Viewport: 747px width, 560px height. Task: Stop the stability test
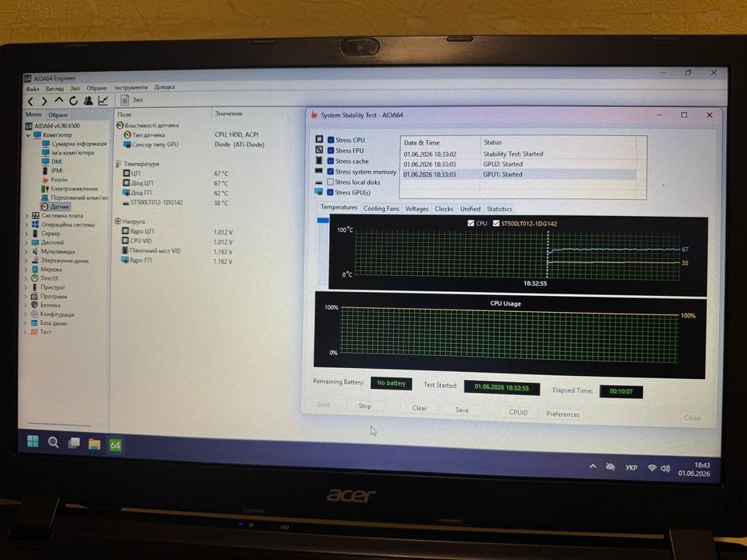[364, 406]
